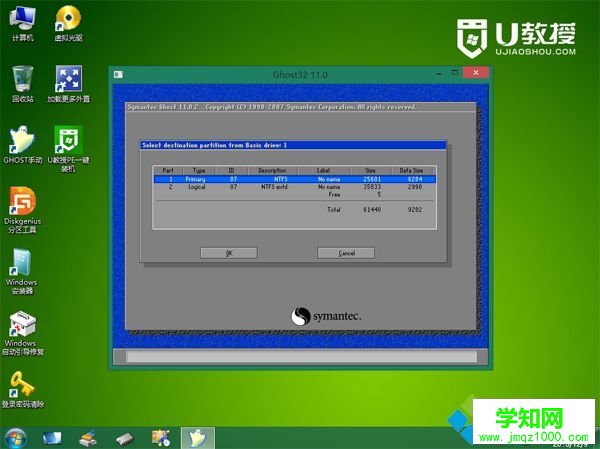The width and height of the screenshot is (600, 449).
Task: Click the 25601 size value
Action: pyautogui.click(x=372, y=179)
